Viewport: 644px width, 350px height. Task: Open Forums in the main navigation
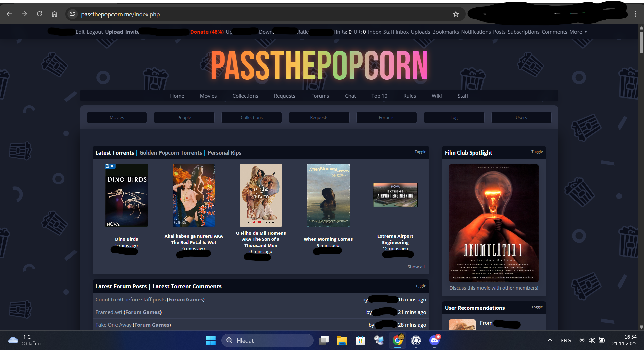tap(320, 96)
